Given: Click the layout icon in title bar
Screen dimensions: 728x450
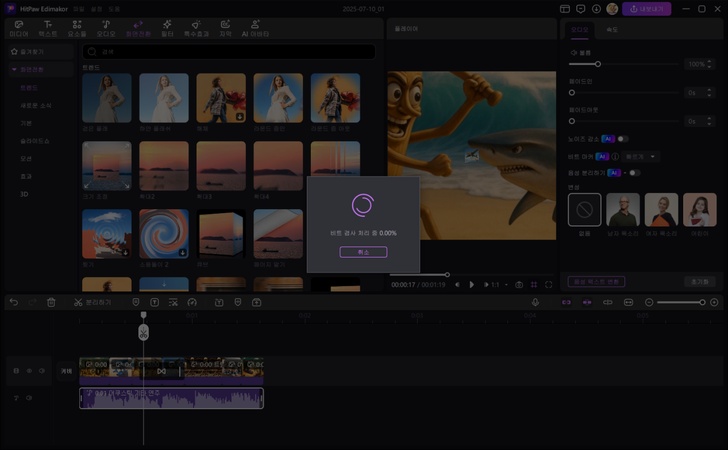Looking at the screenshot, I should click(565, 9).
